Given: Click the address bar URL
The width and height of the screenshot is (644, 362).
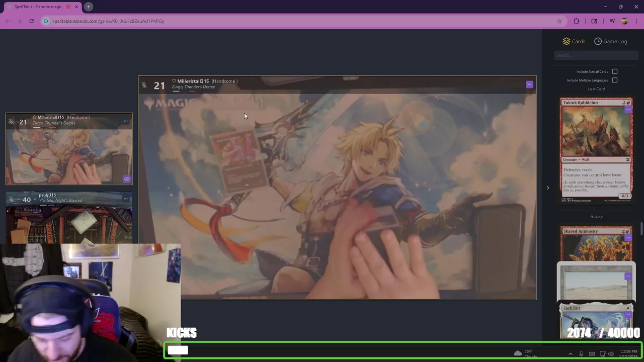Looking at the screenshot, I should 108,21.
